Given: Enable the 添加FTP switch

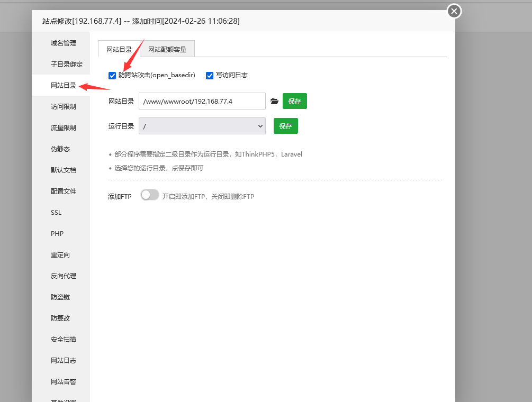Looking at the screenshot, I should (150, 195).
